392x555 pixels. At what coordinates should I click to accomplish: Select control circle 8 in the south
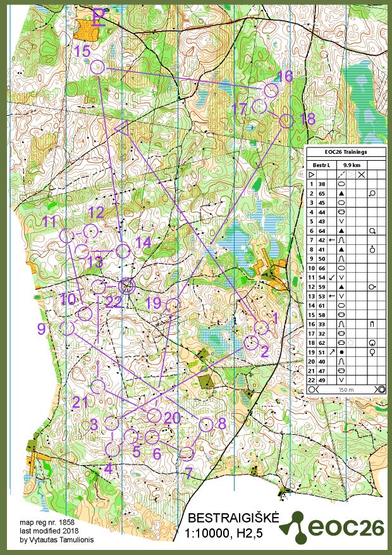[x=205, y=425]
